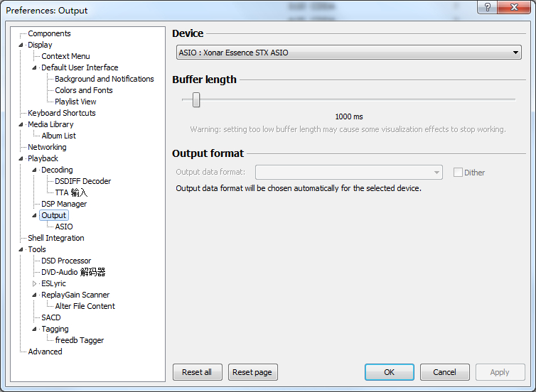Select the Advanced preferences page
Viewport: 536px width, 392px height.
[x=45, y=352]
